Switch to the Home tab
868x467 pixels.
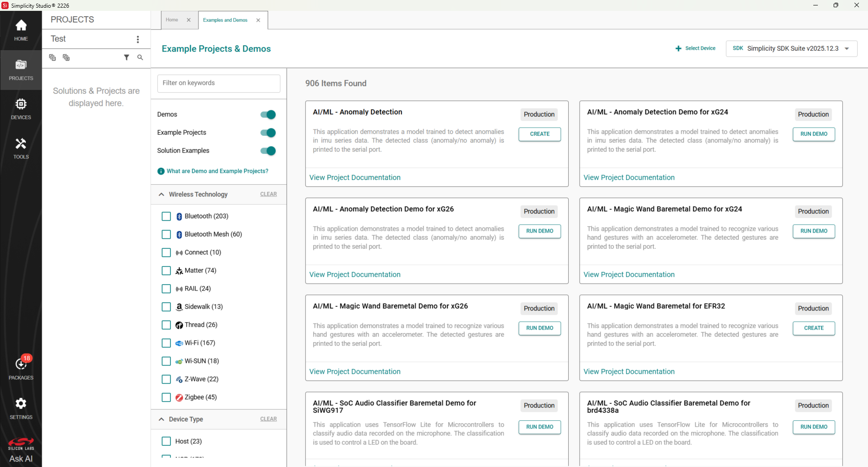tap(172, 20)
